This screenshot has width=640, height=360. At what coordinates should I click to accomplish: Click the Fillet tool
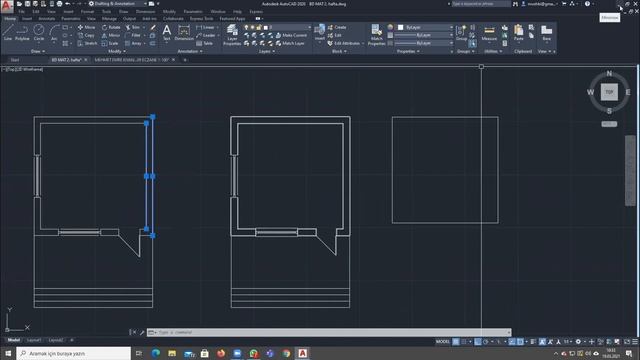pos(133,36)
